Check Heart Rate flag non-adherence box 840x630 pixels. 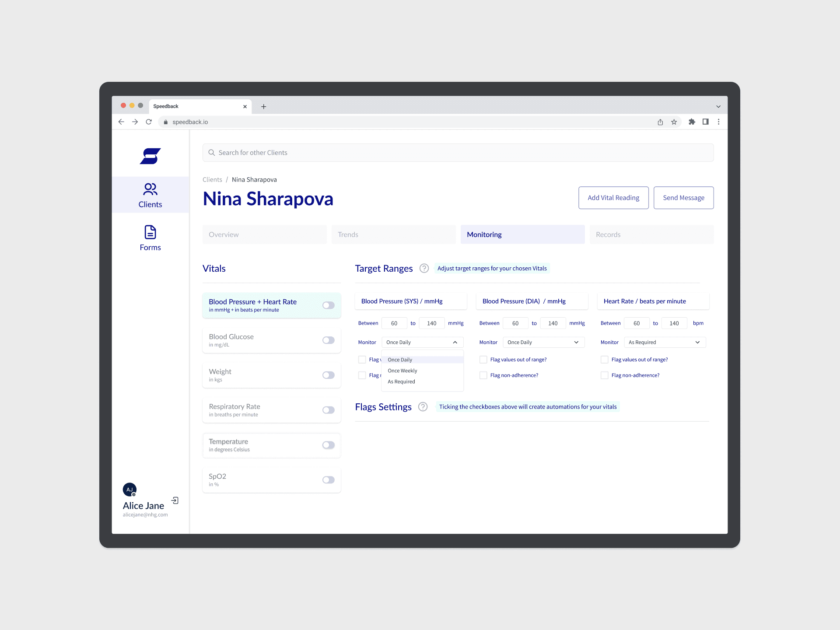(604, 375)
